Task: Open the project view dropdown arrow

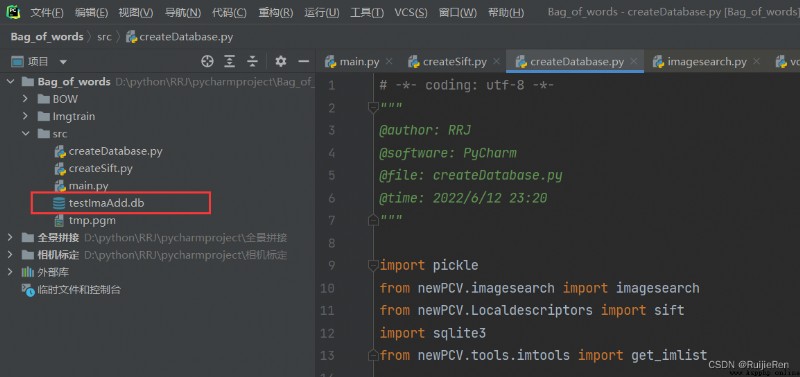Action: [x=63, y=62]
